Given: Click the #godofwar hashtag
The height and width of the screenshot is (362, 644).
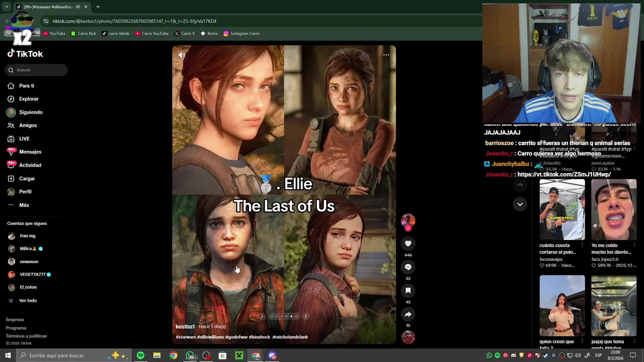Looking at the screenshot, I should (237, 337).
